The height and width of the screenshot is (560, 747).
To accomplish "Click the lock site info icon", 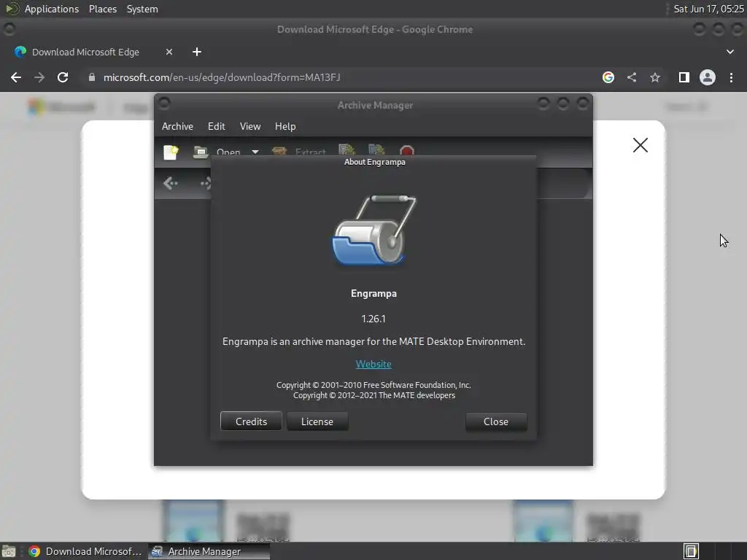I will point(92,77).
